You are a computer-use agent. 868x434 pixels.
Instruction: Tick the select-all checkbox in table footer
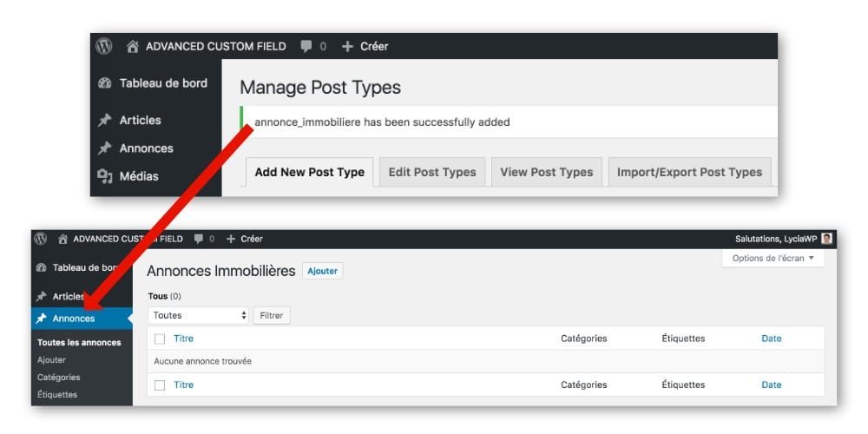click(x=160, y=385)
